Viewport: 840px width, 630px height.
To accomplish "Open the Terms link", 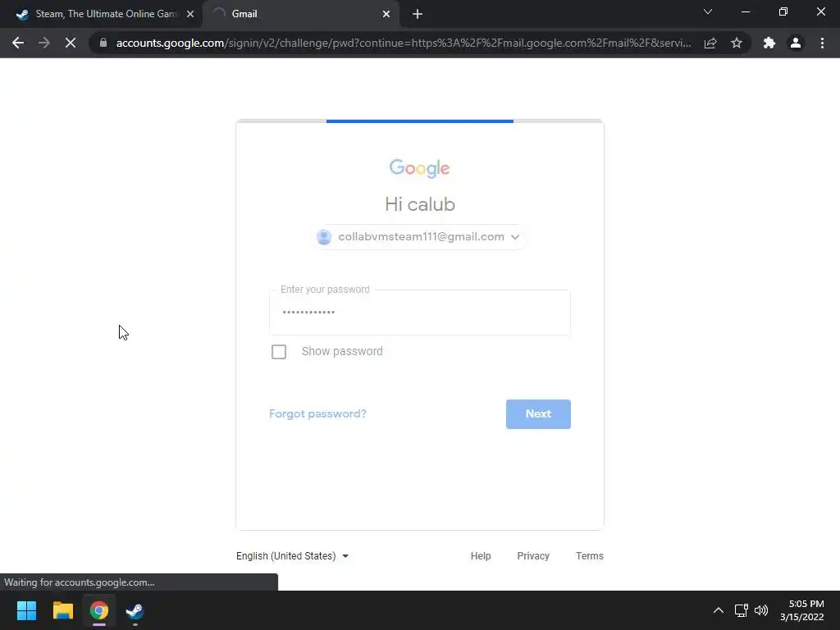I will coord(589,556).
